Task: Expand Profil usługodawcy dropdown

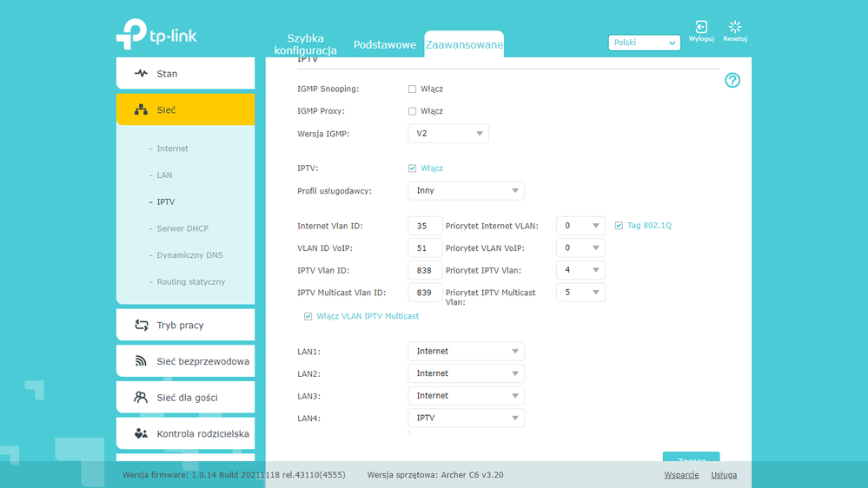Action: click(x=466, y=190)
